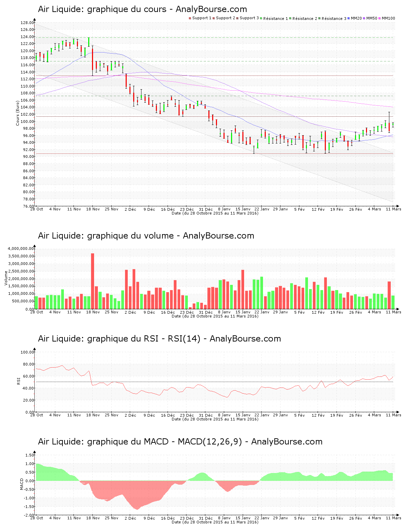The image size is (412, 532).
Task: Click the 'RSI' vertical axis title
Action: tap(19, 381)
